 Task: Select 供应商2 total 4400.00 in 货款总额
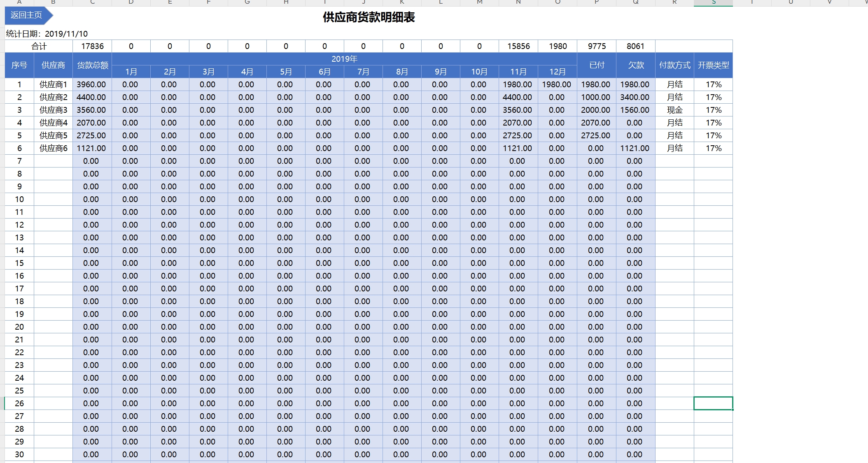92,97
